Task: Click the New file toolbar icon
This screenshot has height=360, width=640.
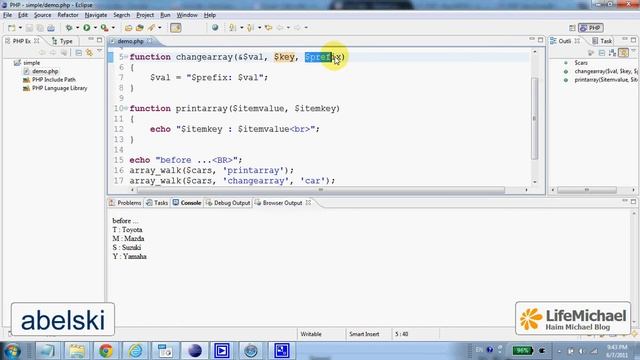Action: [x=11, y=28]
